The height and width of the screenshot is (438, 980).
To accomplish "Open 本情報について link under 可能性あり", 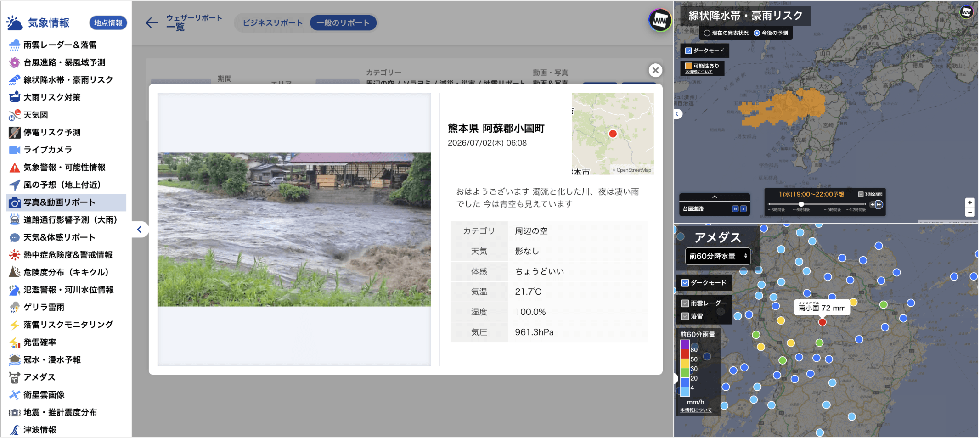I will coord(698,72).
